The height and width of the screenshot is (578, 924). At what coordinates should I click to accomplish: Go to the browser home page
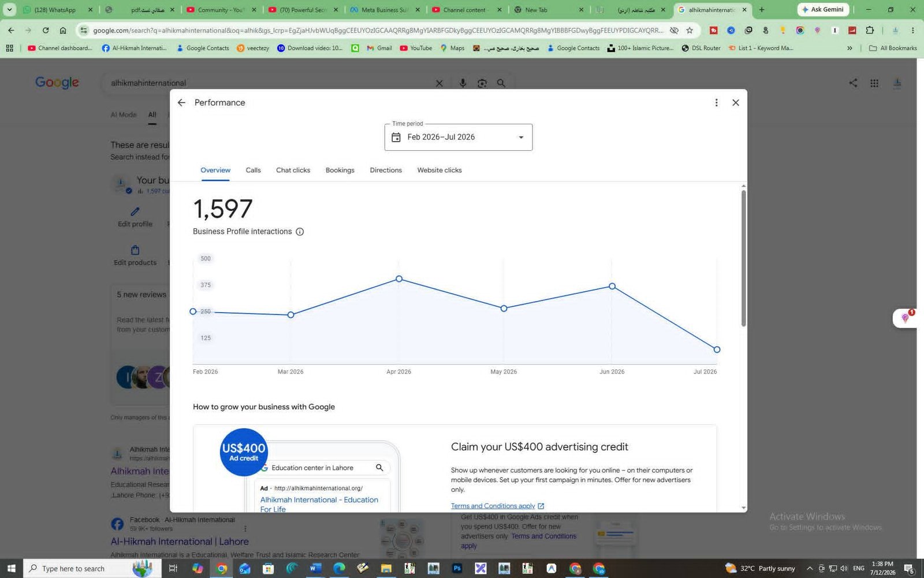pos(63,30)
